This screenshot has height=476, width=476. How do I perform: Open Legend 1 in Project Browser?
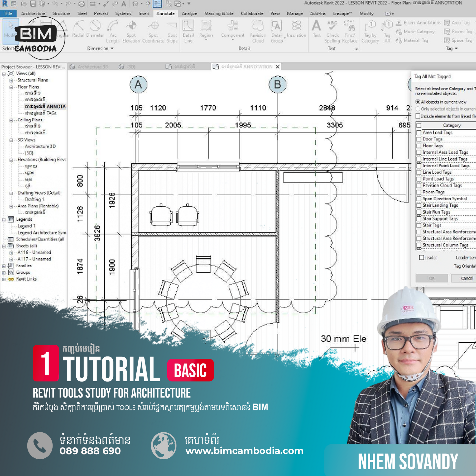point(26,226)
